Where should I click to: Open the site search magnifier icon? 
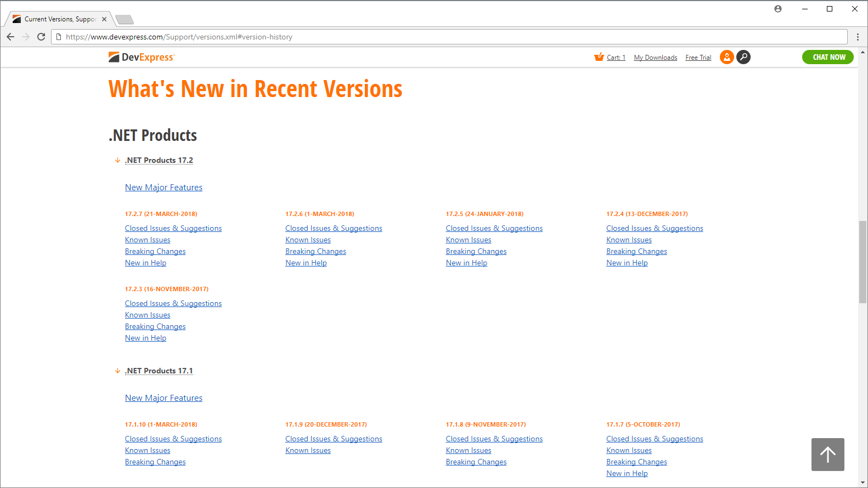coord(743,57)
